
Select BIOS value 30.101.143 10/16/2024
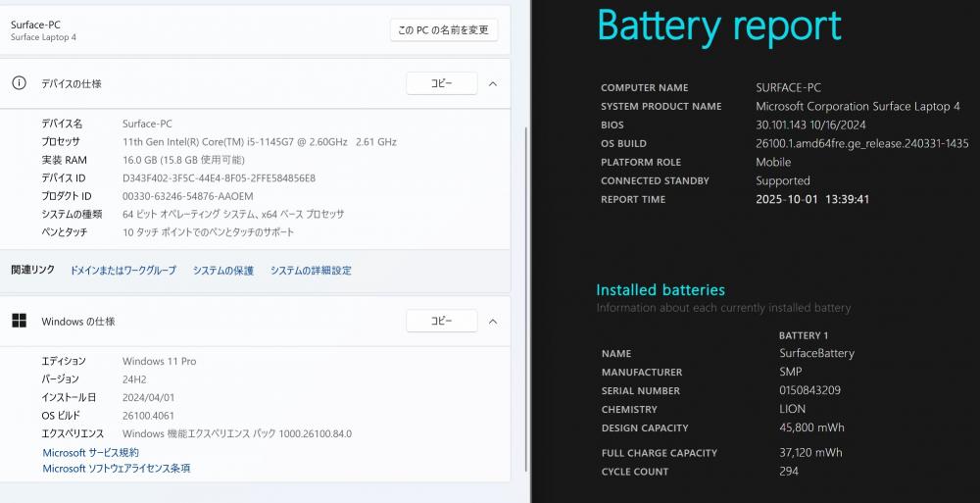coord(810,125)
